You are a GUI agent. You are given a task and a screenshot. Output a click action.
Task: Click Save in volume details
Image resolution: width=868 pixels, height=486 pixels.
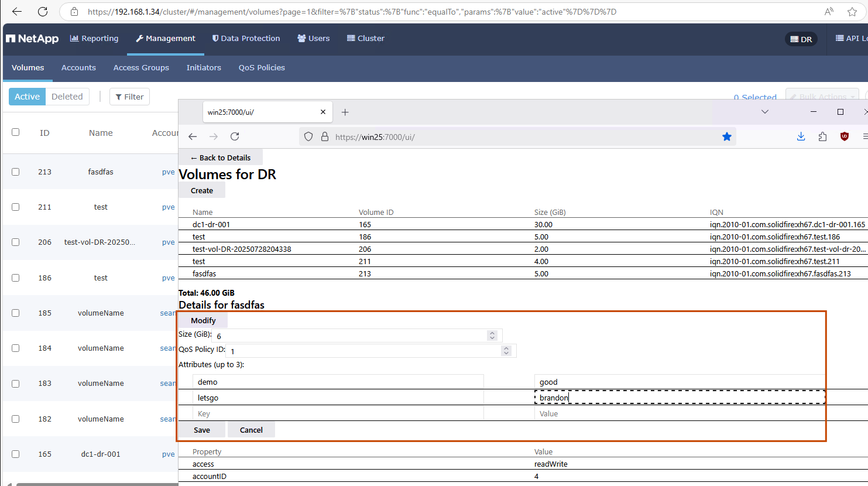click(x=202, y=430)
